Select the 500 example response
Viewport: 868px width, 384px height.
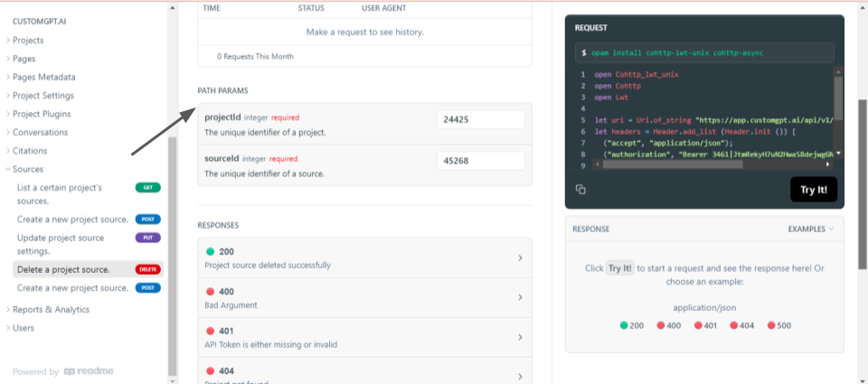click(x=779, y=325)
